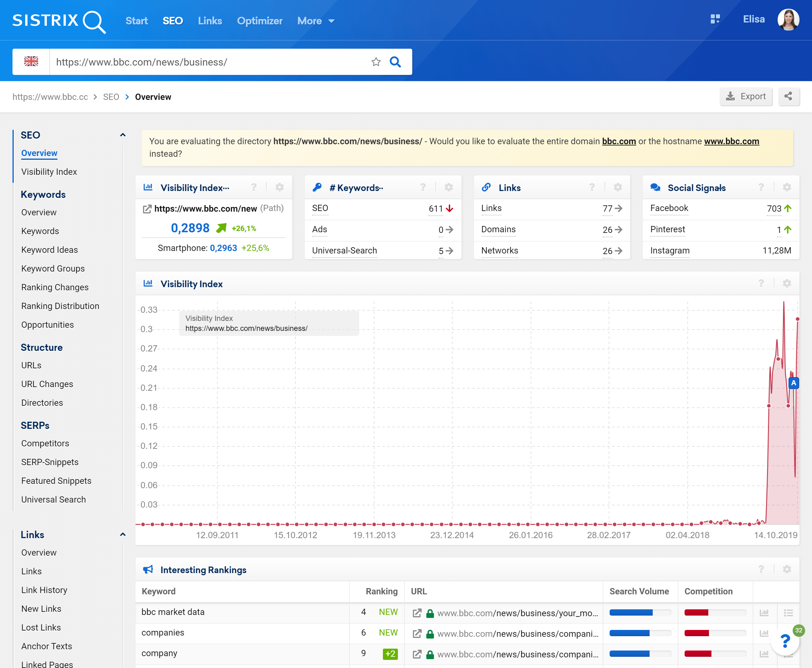The height and width of the screenshot is (668, 812).
Task: Export the overview data
Action: click(x=746, y=96)
